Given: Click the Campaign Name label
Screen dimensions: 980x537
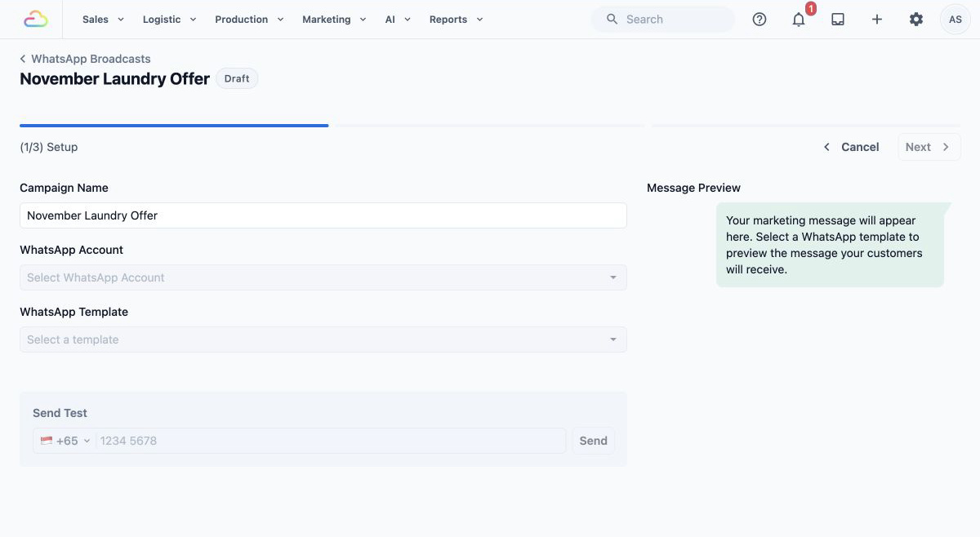Looking at the screenshot, I should coord(64,188).
